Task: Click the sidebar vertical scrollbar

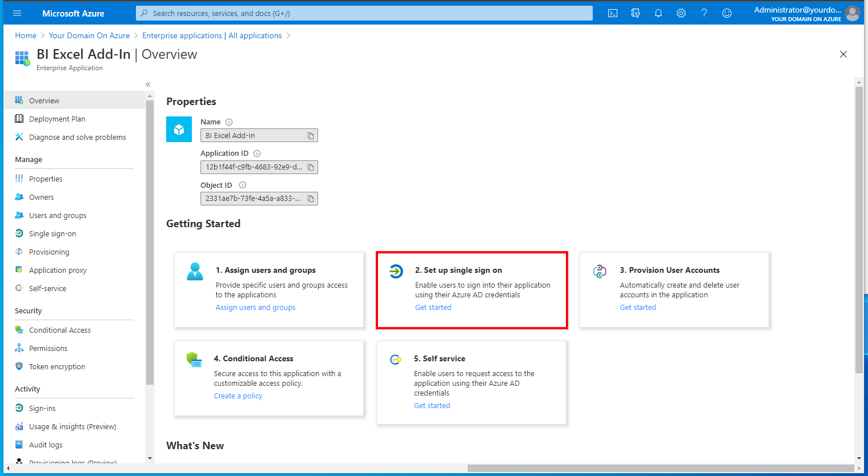Action: pyautogui.click(x=150, y=243)
